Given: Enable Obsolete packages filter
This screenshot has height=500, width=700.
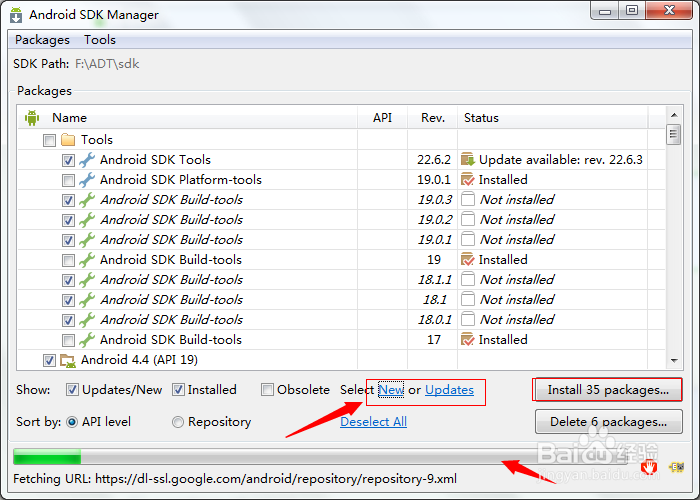Looking at the screenshot, I should tap(267, 390).
